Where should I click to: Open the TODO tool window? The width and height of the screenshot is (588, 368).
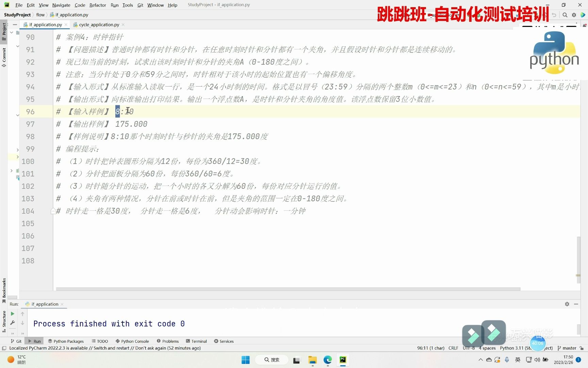100,341
